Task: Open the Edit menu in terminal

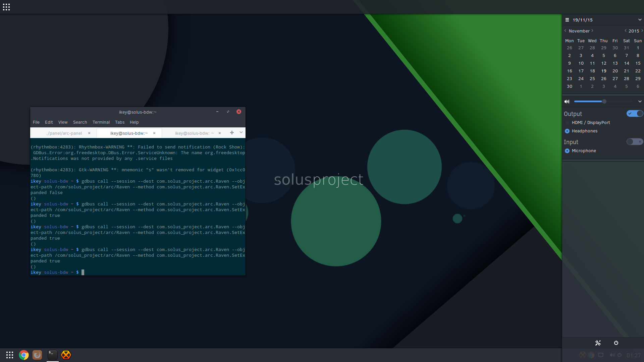Action: [49, 122]
